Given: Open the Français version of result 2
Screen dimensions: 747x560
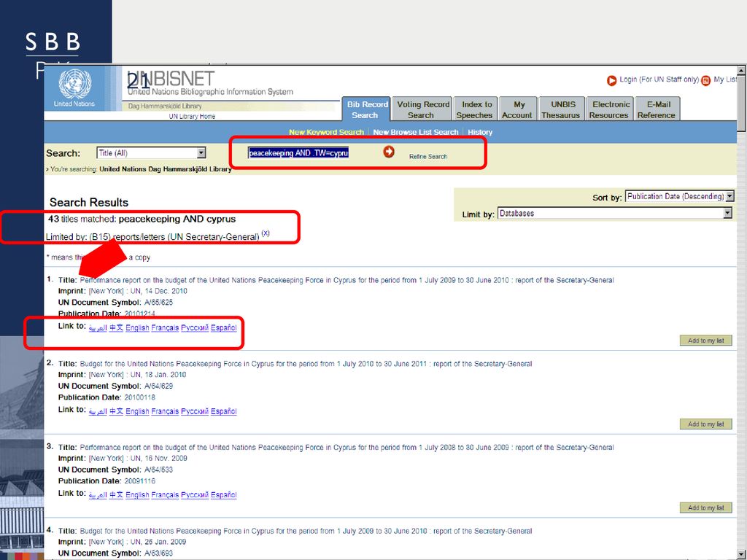Looking at the screenshot, I should [x=165, y=411].
